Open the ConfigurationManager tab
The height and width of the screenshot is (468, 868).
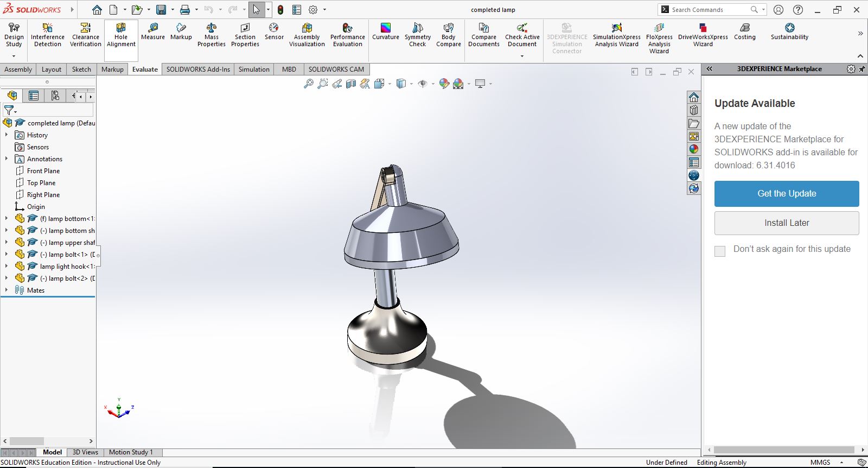(x=55, y=96)
